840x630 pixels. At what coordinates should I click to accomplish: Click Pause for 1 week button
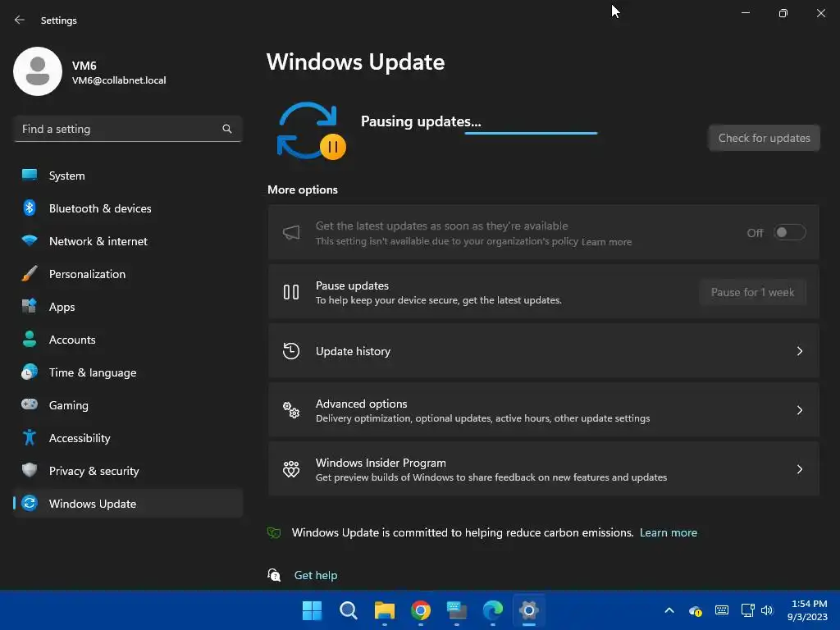tap(752, 293)
